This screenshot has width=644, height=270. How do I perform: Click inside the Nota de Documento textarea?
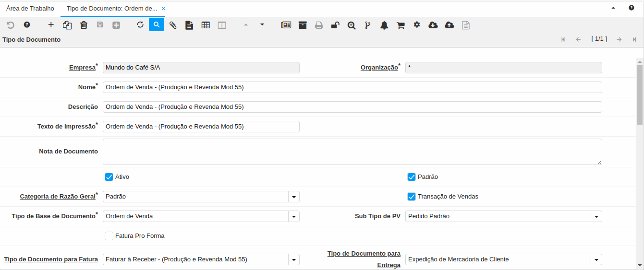pyautogui.click(x=352, y=152)
